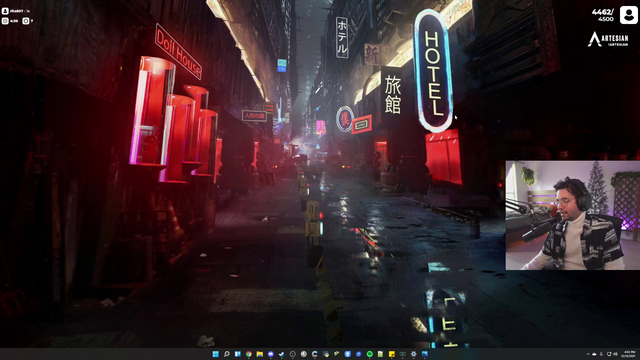The image size is (640, 360).
Task: Open Task View from the taskbar
Action: [238, 354]
